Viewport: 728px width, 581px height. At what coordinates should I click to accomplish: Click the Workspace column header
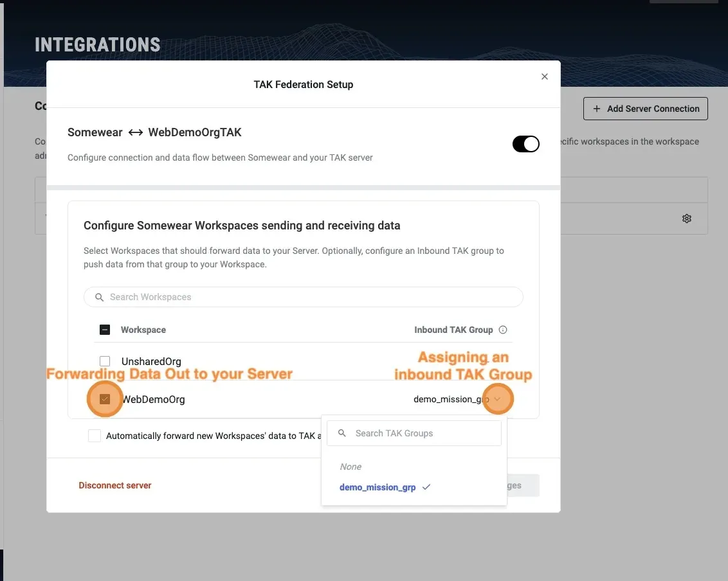(143, 330)
